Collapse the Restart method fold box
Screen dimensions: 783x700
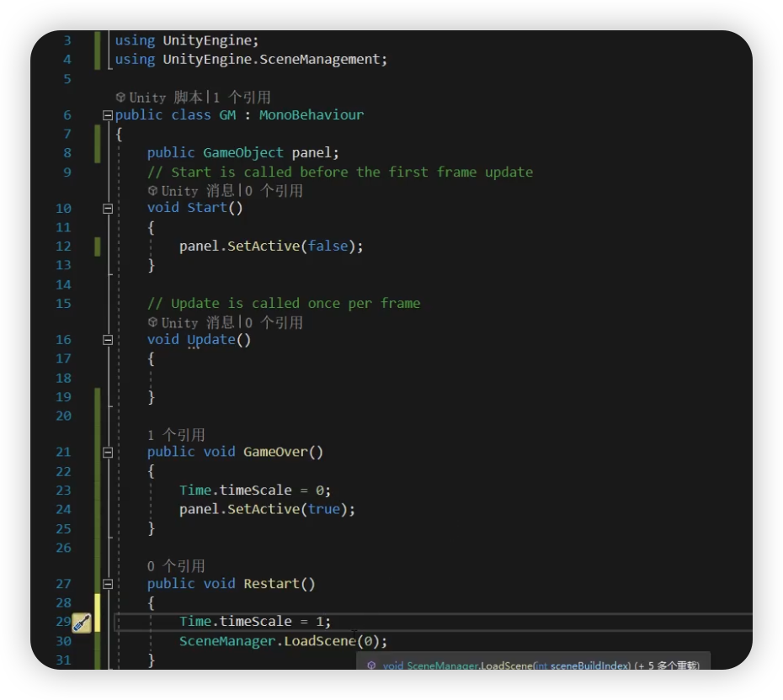coord(108,583)
